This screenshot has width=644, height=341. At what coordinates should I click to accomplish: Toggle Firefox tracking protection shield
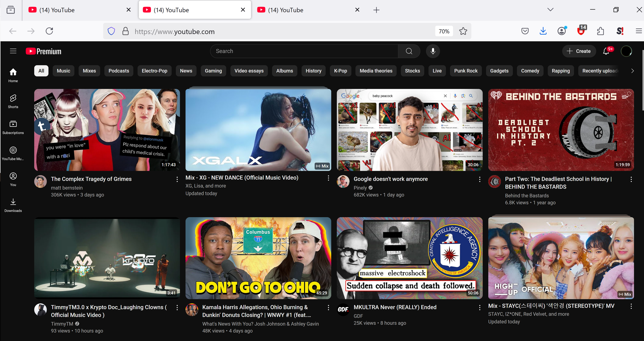[111, 31]
